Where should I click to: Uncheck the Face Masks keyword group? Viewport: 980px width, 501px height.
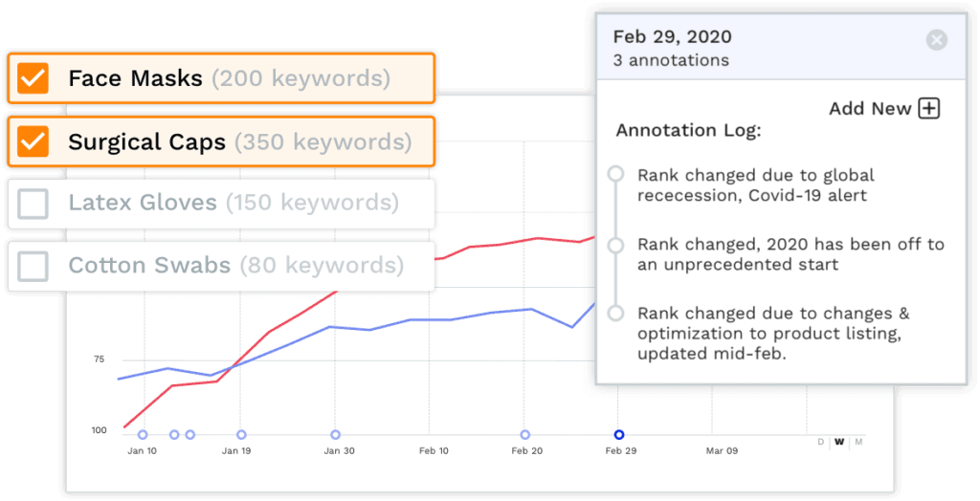[x=33, y=77]
